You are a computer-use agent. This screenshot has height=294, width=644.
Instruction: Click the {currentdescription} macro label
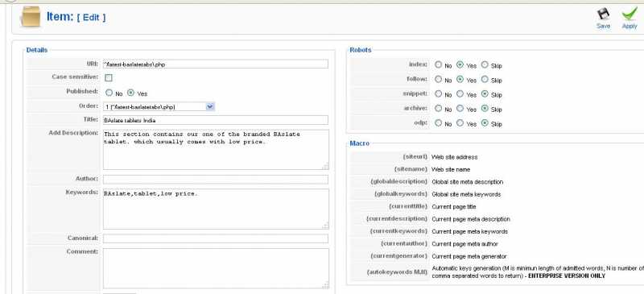pyautogui.click(x=397, y=219)
